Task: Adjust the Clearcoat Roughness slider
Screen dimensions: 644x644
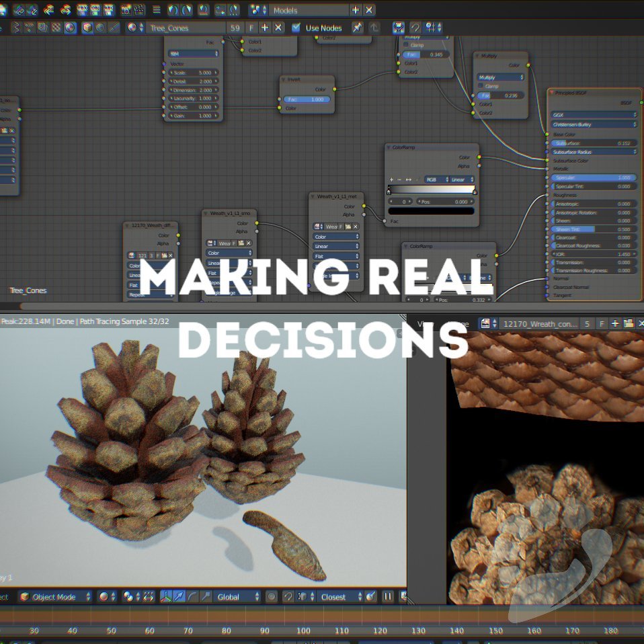Action: coord(594,245)
